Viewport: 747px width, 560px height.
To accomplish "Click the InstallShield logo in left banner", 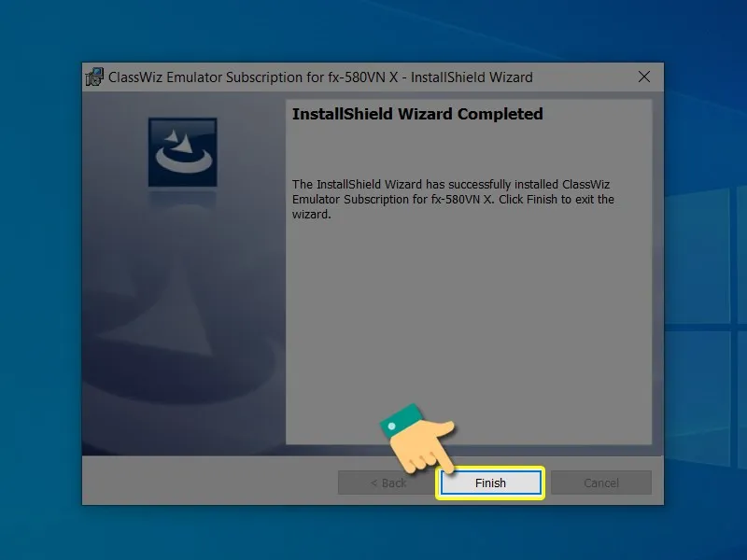I will click(182, 152).
